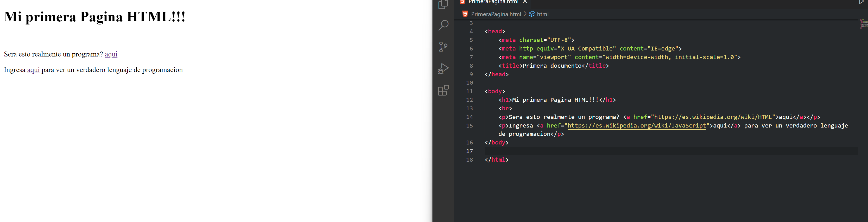Click the 'aqui' link after 'Ingresa'
The image size is (868, 222).
[x=33, y=70]
